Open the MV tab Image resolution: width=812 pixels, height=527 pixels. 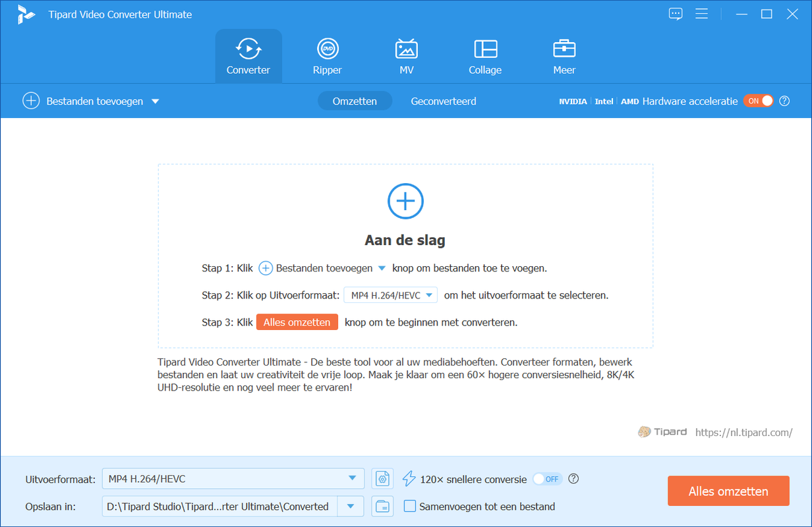406,57
